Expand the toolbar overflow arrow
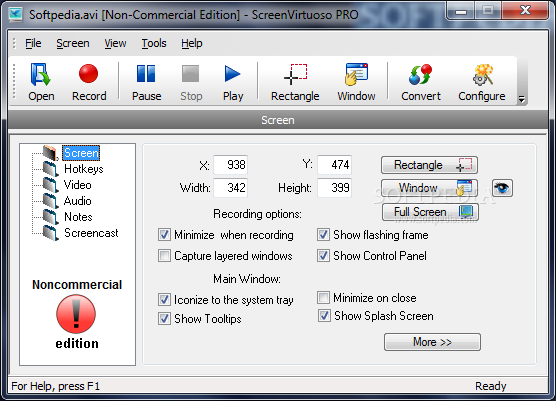The width and height of the screenshot is (556, 401). [521, 99]
